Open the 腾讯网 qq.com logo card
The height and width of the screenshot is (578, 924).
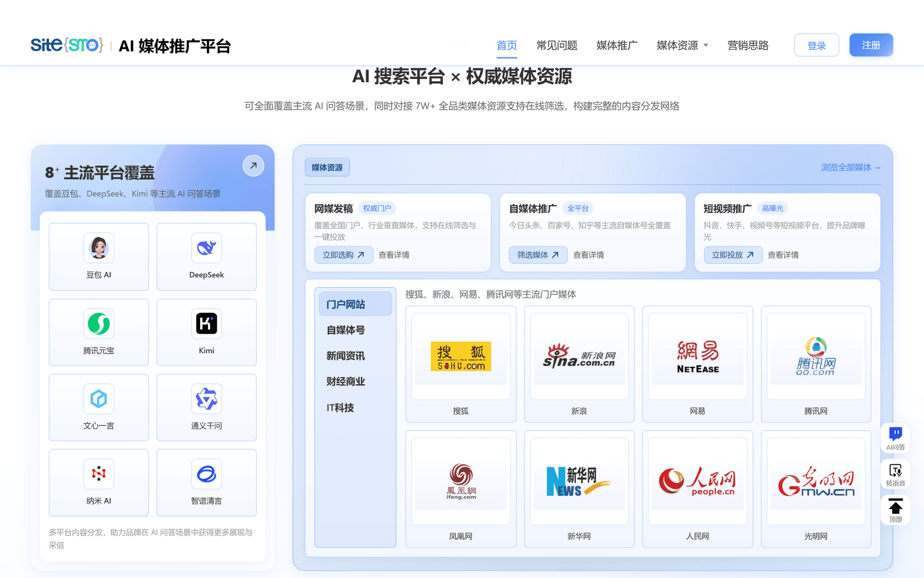click(x=816, y=364)
